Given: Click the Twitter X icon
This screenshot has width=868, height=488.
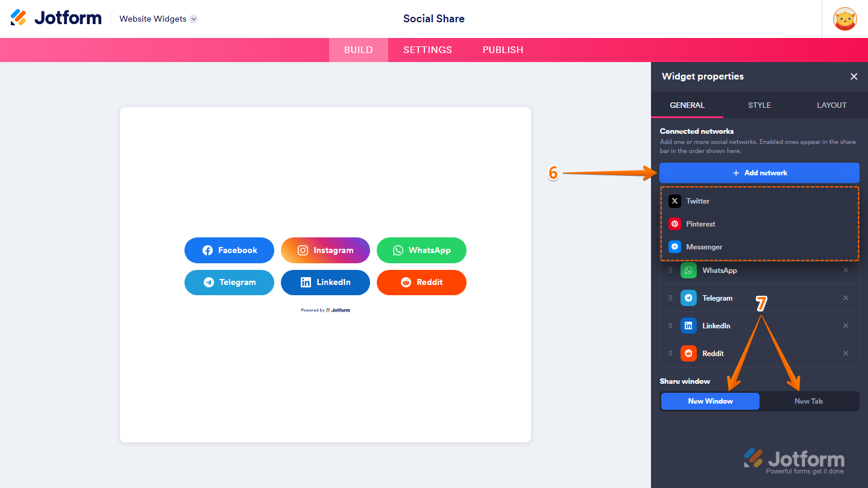Looking at the screenshot, I should pyautogui.click(x=675, y=201).
